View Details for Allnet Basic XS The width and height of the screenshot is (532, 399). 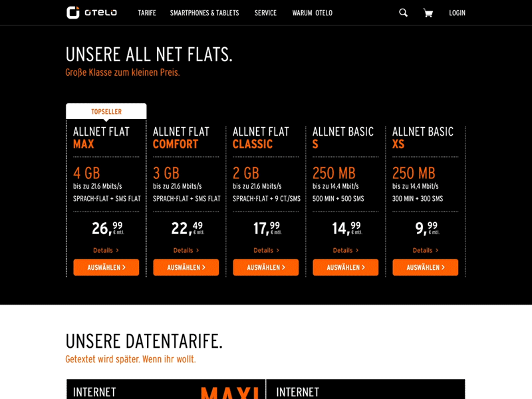[425, 251]
